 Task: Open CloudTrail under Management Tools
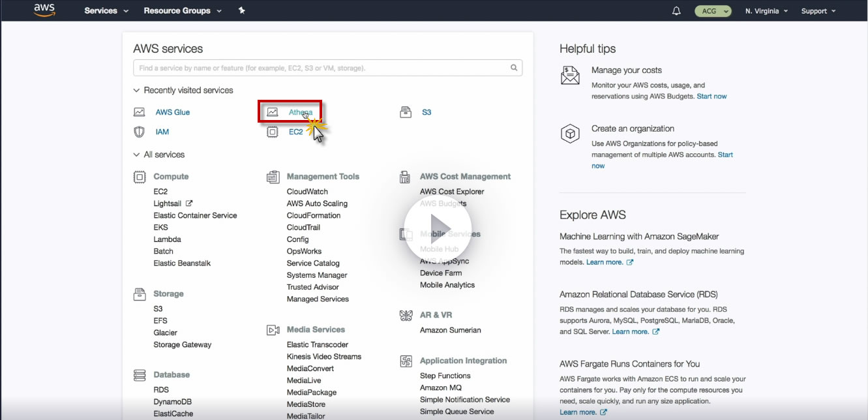(303, 228)
